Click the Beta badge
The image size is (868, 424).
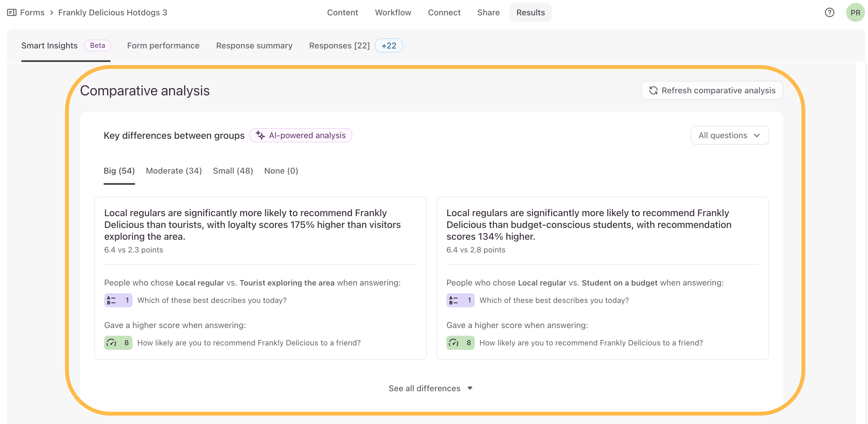coord(97,45)
